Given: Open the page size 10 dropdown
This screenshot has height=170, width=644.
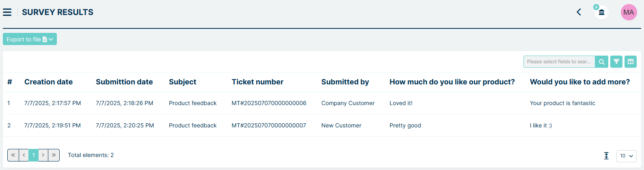Looking at the screenshot, I should (x=626, y=156).
